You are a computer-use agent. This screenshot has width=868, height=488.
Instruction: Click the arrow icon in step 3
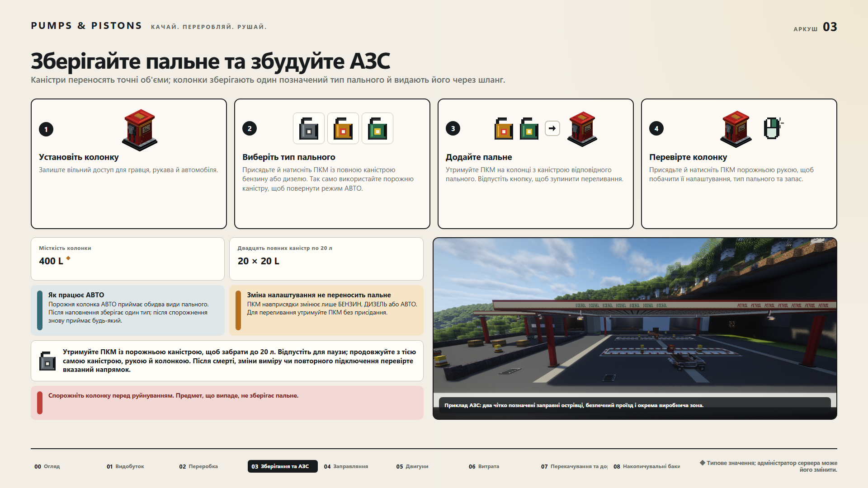[552, 128]
